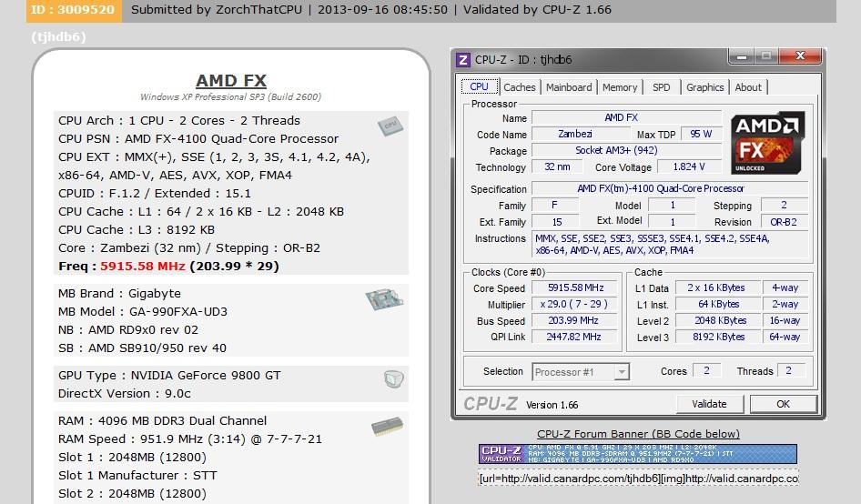Click the Level 3 8192 KBytes value
861x504 pixels.
[718, 338]
